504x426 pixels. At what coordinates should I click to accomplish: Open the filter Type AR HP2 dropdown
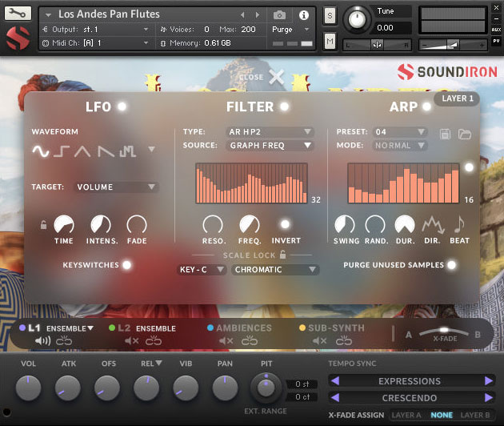(270, 132)
